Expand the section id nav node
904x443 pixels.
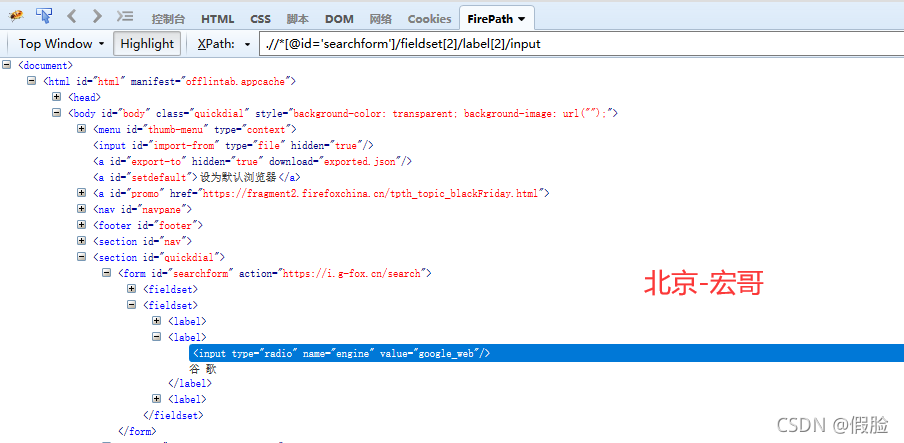tap(81, 241)
